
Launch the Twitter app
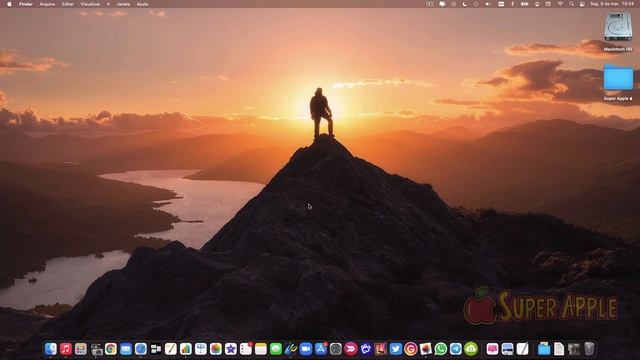396,349
